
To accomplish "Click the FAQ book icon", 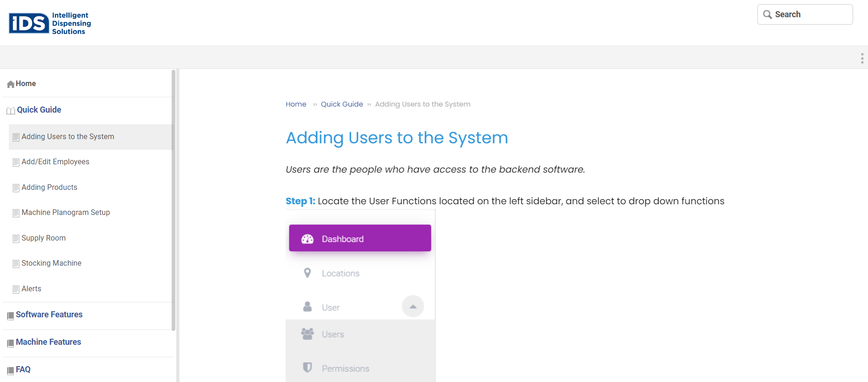I will pos(11,371).
